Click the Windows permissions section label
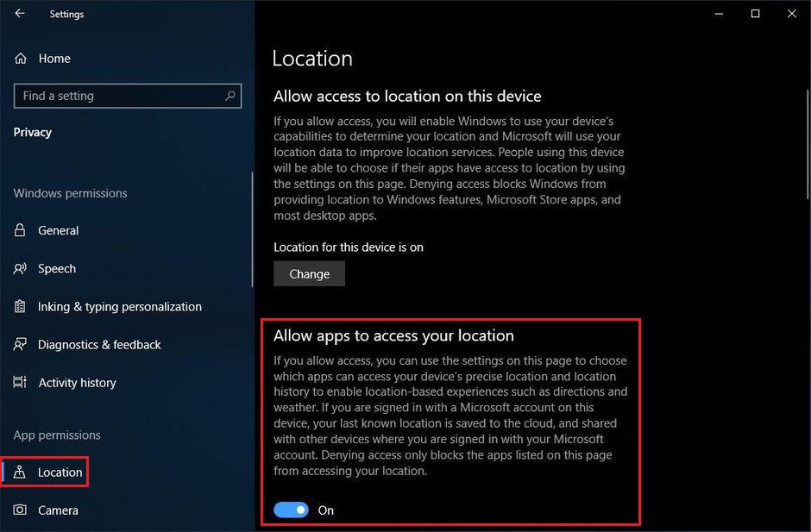Viewport: 811px width, 532px height. coord(71,193)
